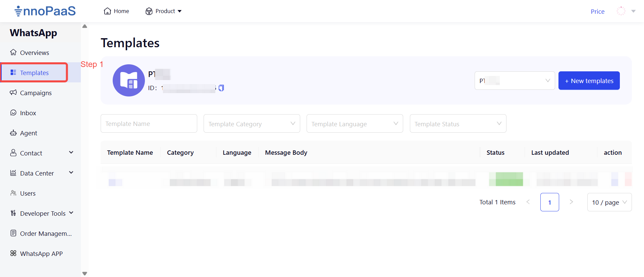Open the Product dropdown menu

164,11
